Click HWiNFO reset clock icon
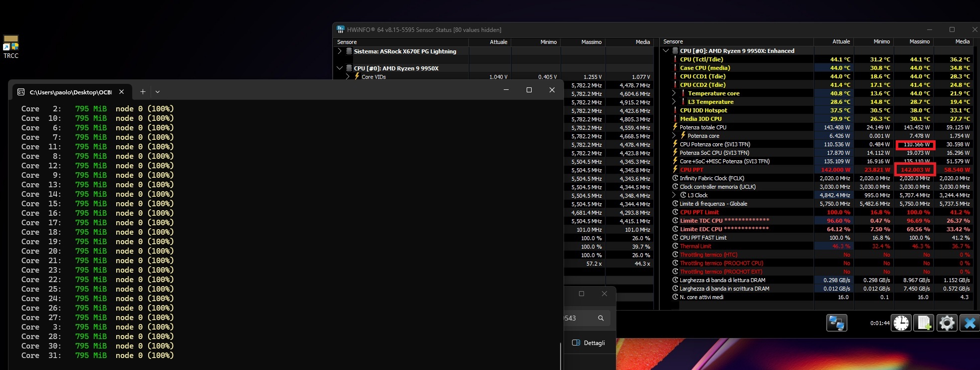 pyautogui.click(x=901, y=323)
